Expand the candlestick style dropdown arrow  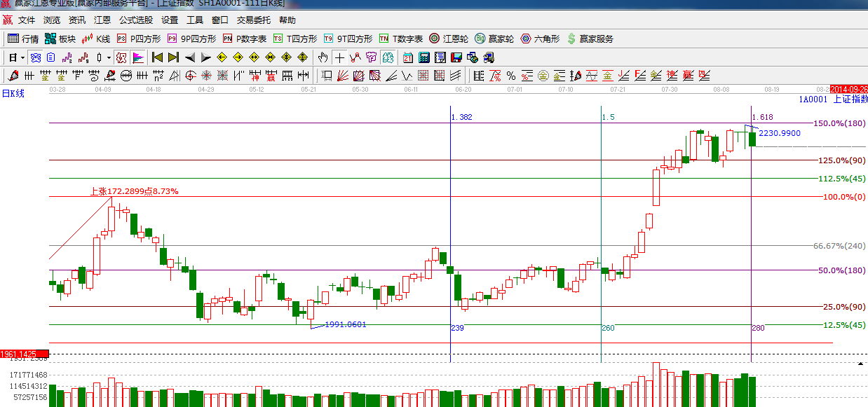[x=109, y=57]
